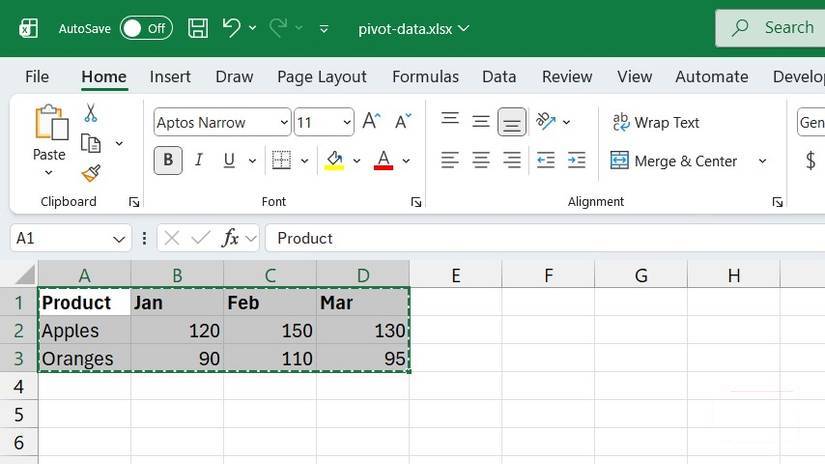Image resolution: width=825 pixels, height=464 pixels.
Task: Click the Paste clipboard icon
Action: pos(51,123)
